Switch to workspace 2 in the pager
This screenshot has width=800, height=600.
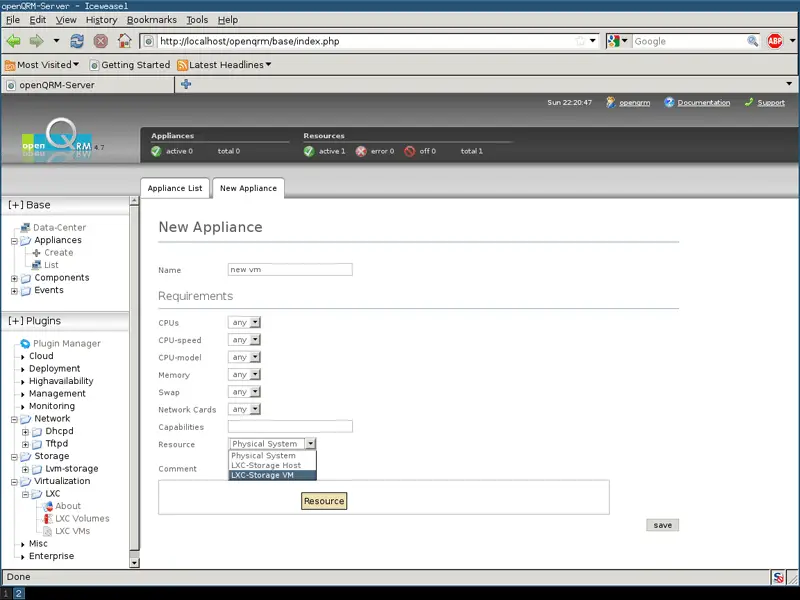tap(18, 593)
